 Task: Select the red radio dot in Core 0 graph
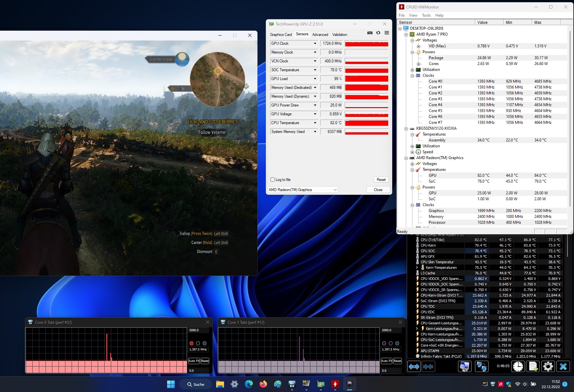[191, 343]
